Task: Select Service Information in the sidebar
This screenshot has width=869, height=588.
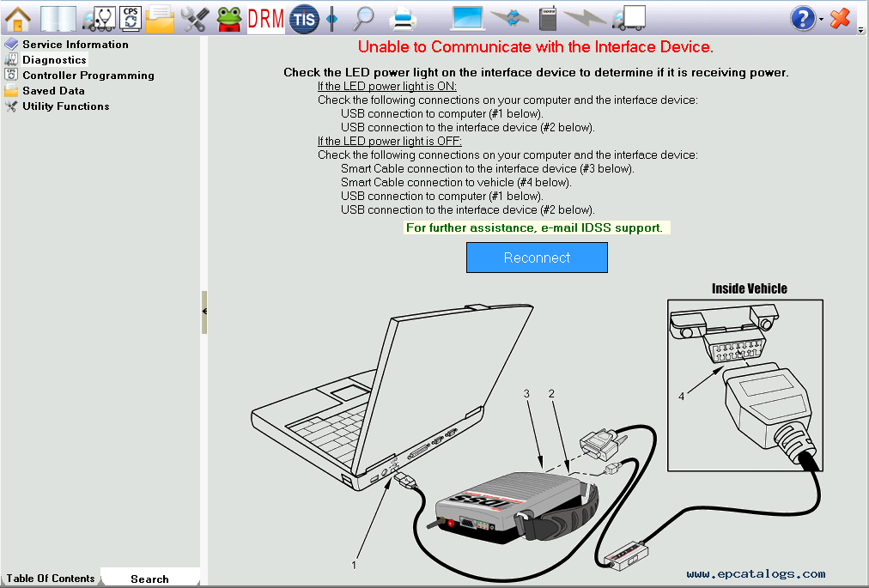Action: coord(76,45)
